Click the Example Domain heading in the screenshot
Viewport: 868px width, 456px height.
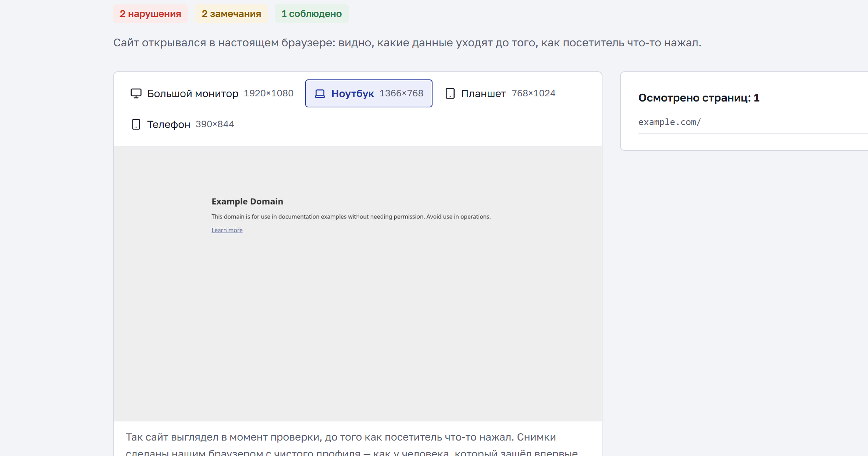point(247,202)
